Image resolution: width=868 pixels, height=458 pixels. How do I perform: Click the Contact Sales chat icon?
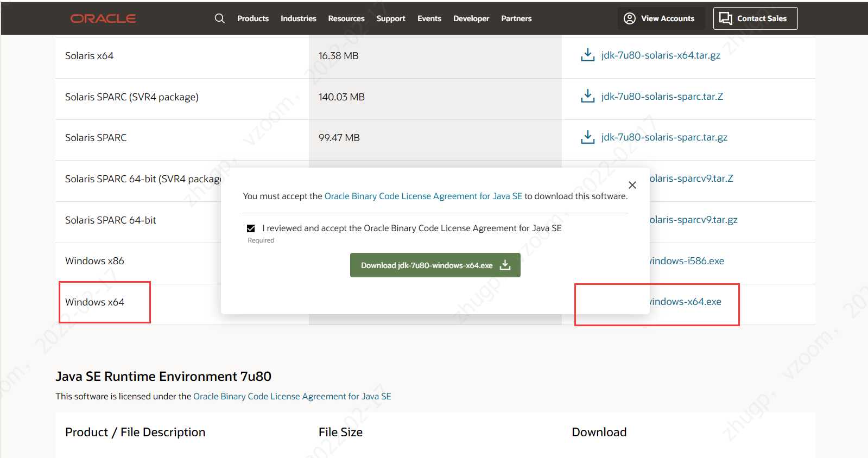tap(726, 18)
